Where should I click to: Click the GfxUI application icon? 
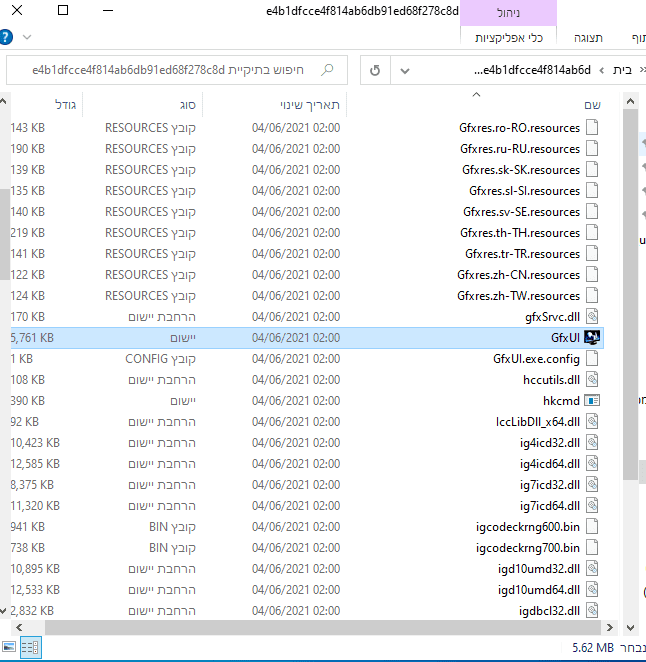click(x=592, y=337)
